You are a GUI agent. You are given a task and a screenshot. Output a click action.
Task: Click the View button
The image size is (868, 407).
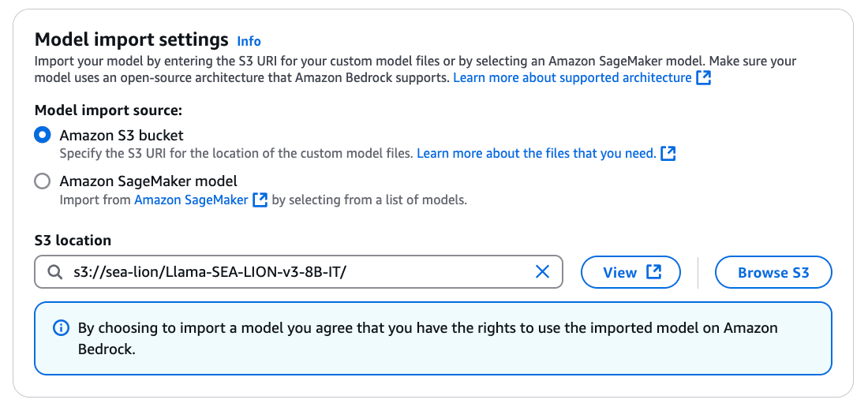click(630, 272)
